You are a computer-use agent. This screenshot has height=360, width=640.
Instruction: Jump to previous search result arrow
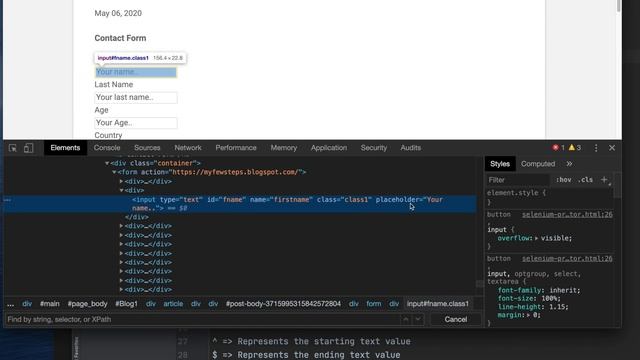tap(405, 319)
